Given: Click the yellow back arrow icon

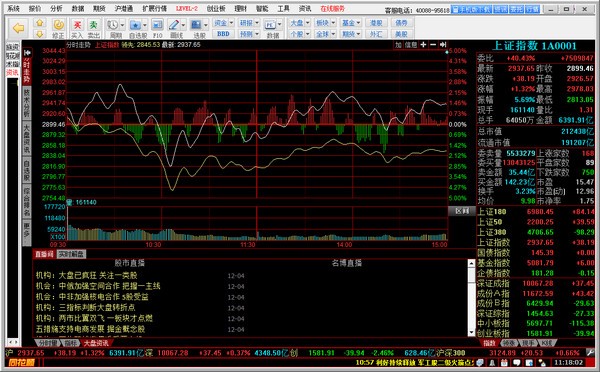Looking at the screenshot, I should [x=18, y=28].
